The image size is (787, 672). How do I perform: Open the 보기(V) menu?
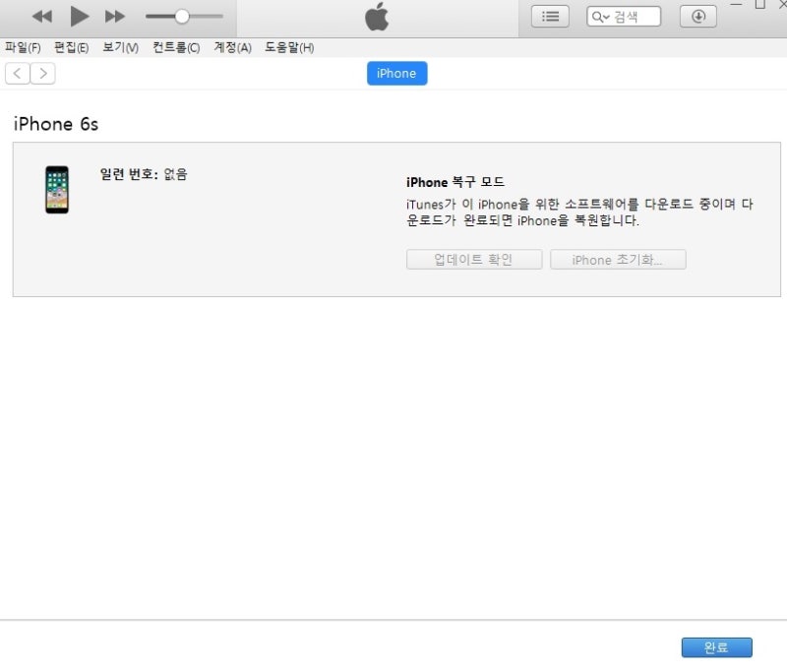(120, 47)
